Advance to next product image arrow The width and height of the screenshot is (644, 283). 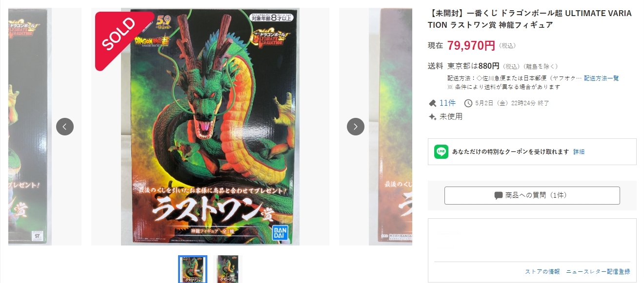[356, 127]
